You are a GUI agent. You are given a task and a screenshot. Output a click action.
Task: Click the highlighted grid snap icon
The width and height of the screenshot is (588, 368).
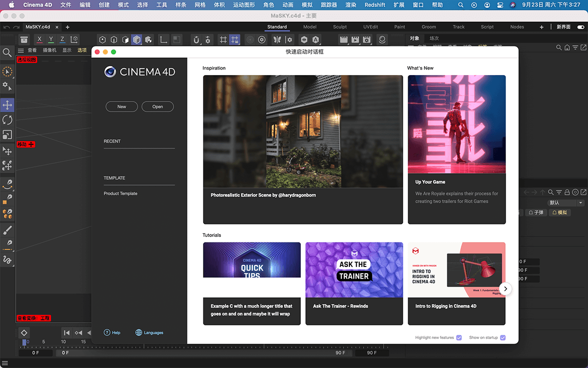(x=235, y=40)
